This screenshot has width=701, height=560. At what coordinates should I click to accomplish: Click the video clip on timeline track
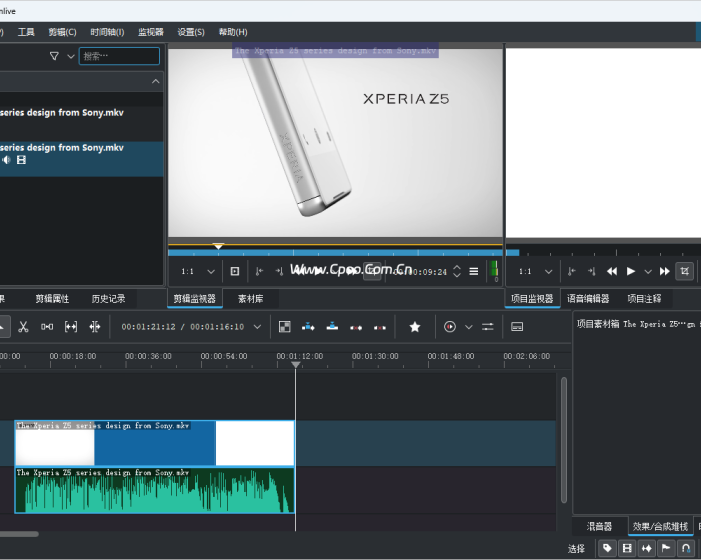[x=155, y=443]
